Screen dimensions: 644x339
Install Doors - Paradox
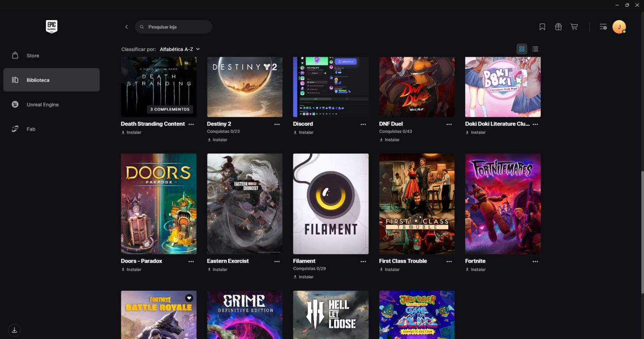click(x=131, y=270)
